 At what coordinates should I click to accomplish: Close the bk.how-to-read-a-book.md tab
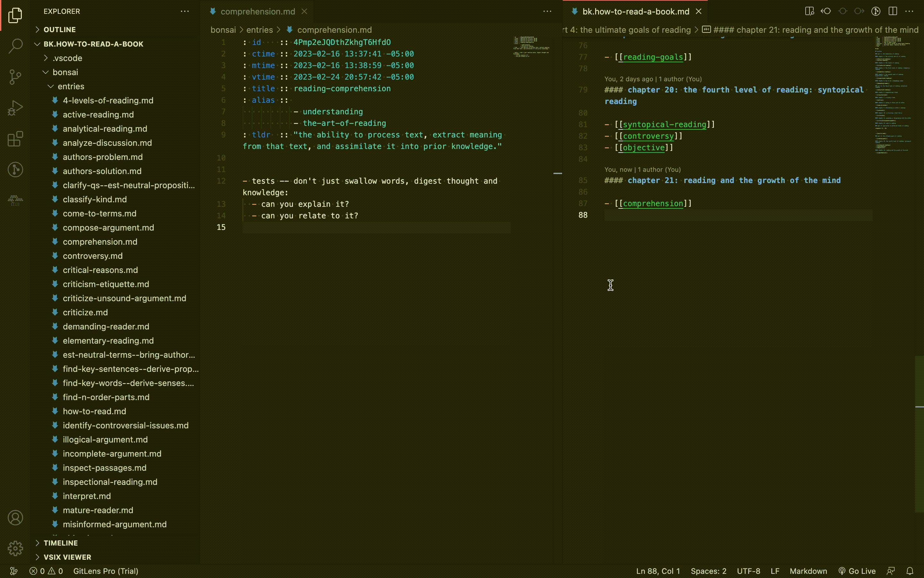[698, 12]
